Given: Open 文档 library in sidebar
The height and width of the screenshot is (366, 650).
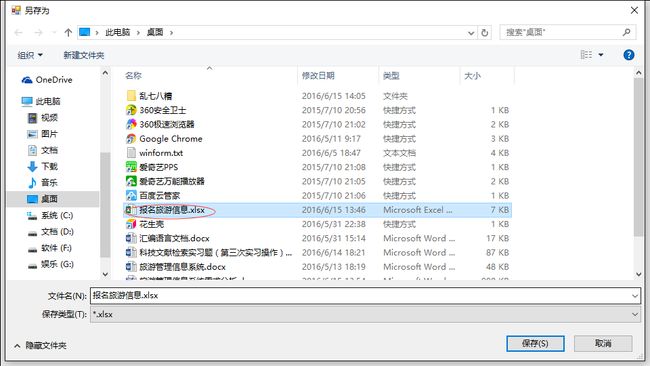Looking at the screenshot, I should 42,150.
